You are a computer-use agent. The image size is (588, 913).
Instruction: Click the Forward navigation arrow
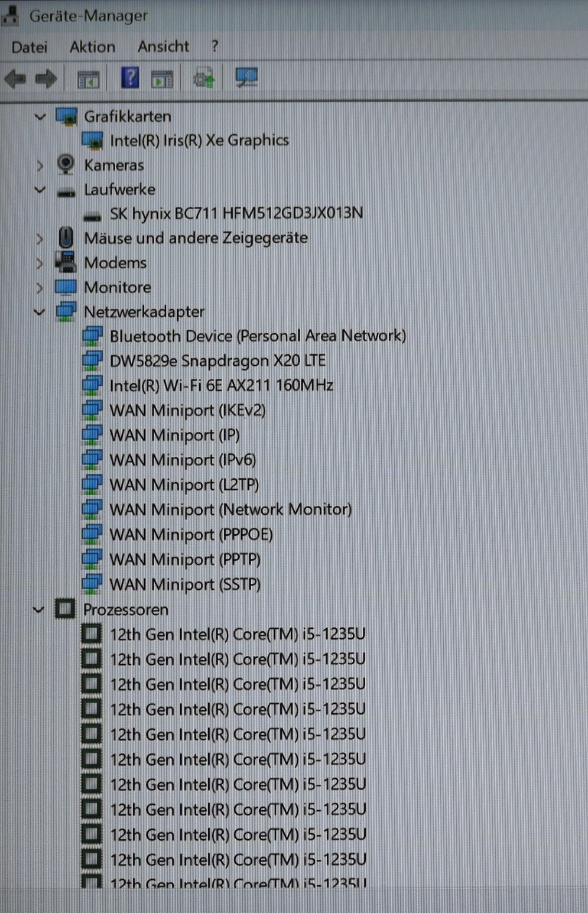[x=46, y=77]
